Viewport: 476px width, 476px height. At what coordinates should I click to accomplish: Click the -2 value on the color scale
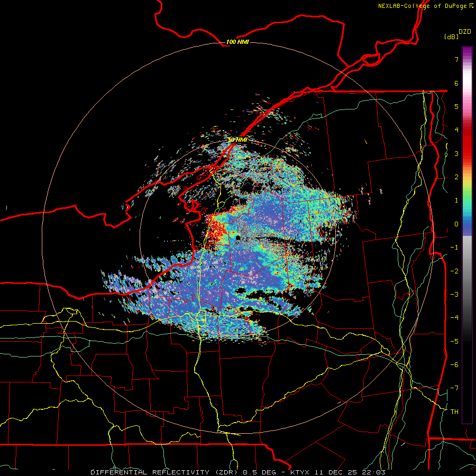pyautogui.click(x=454, y=271)
